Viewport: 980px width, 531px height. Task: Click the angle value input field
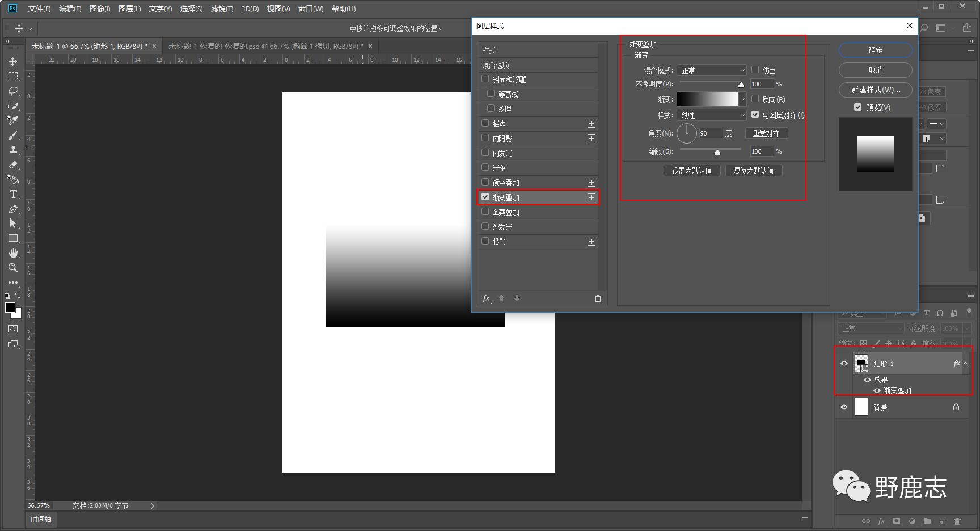click(710, 133)
